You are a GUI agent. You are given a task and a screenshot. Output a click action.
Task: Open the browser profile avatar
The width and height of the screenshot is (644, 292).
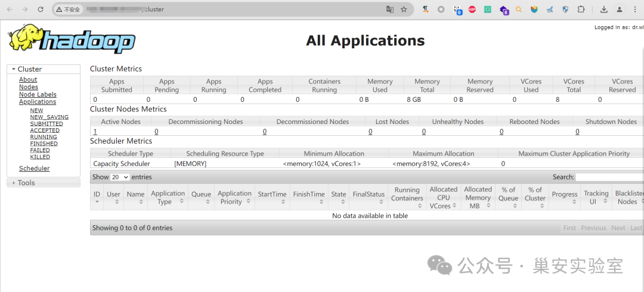point(620,10)
